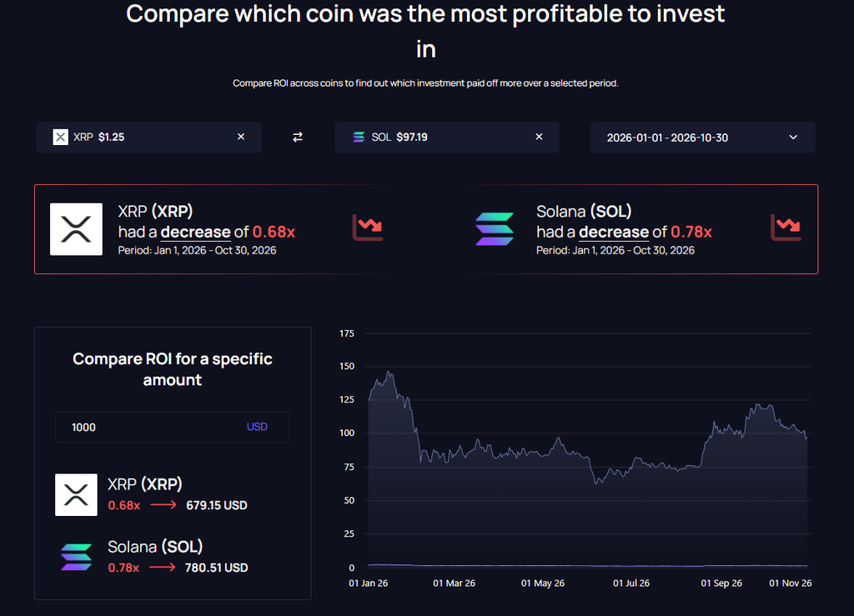Click the large Solana logo in results banner
The image size is (854, 616).
(x=495, y=229)
